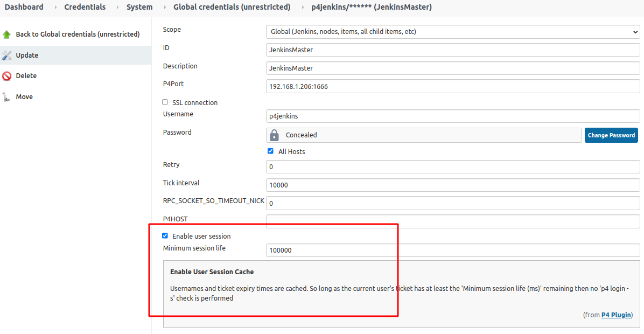Image resolution: width=644 pixels, height=334 pixels.
Task: Select the Tick interval input box
Action: (x=452, y=185)
